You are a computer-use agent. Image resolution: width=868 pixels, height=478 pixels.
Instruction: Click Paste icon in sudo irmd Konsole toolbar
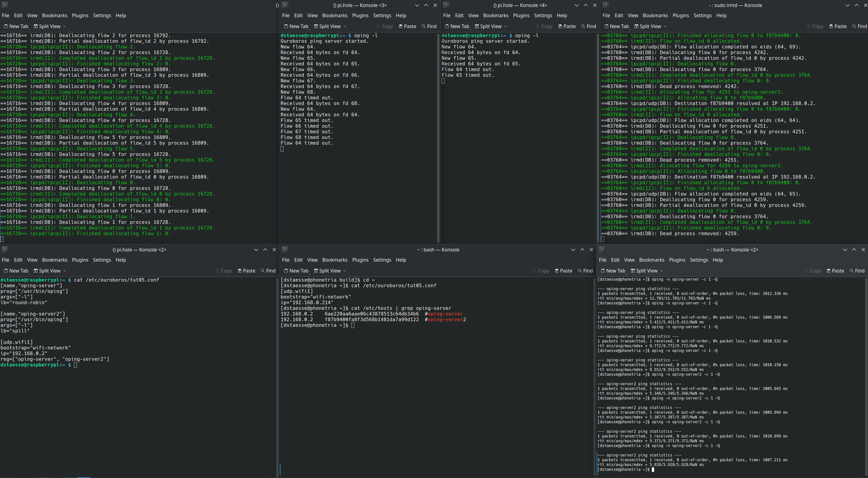[x=831, y=26]
